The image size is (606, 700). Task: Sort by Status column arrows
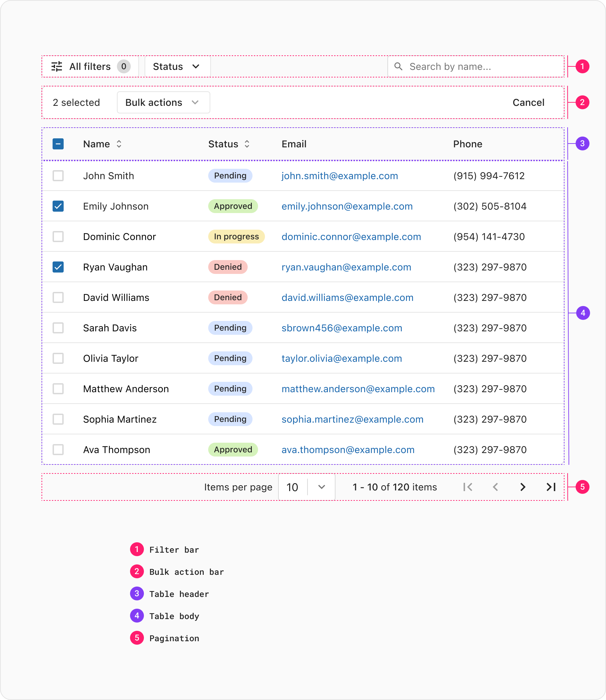tap(247, 144)
